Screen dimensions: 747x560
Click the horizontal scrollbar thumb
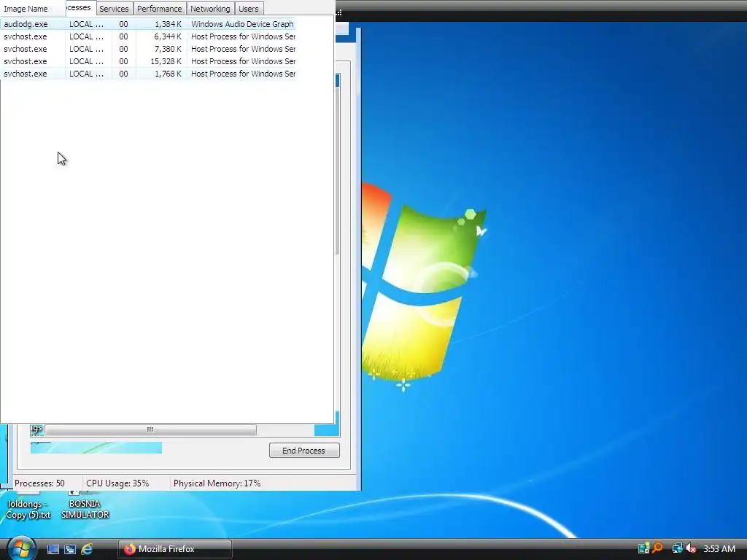[150, 429]
